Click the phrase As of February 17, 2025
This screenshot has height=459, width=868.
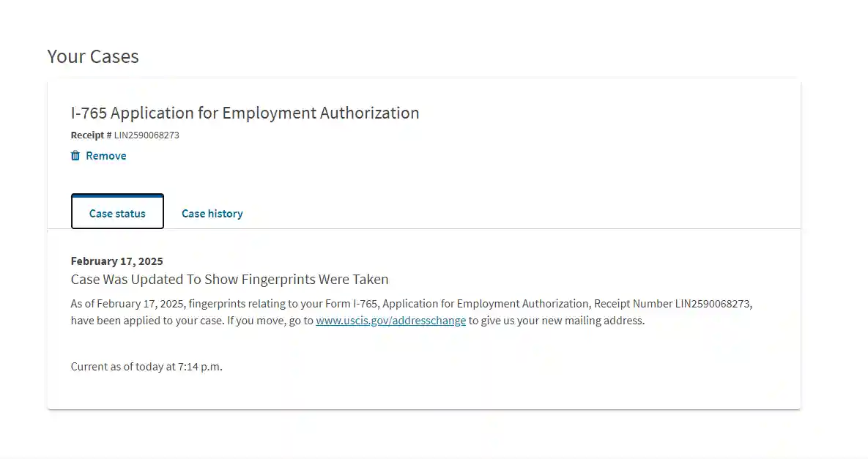pyautogui.click(x=128, y=304)
